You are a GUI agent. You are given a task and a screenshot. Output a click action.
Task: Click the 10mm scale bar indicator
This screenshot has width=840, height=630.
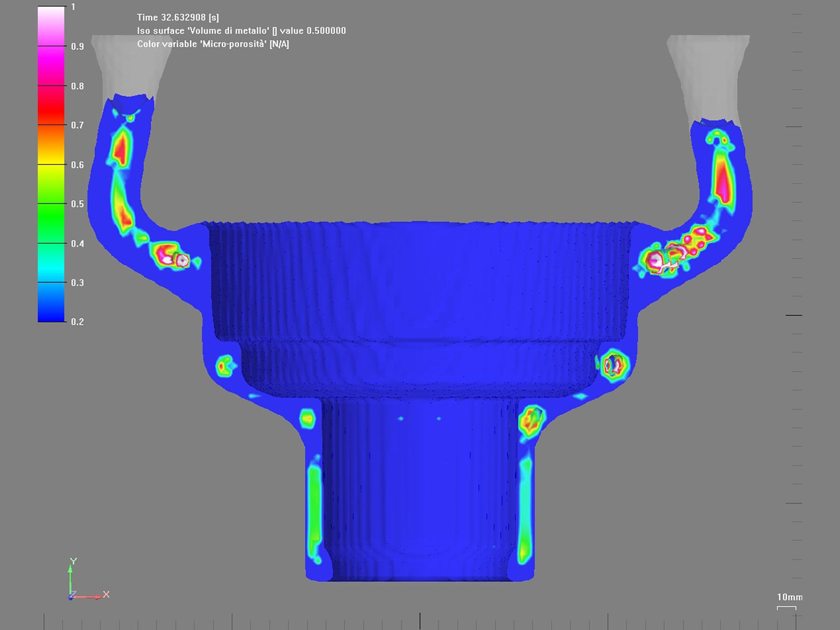click(x=787, y=608)
